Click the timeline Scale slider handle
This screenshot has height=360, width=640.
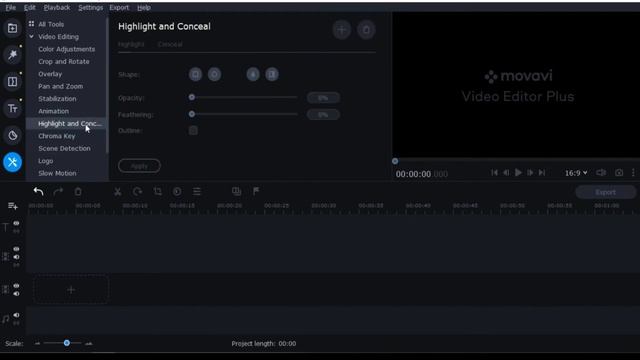pyautogui.click(x=67, y=343)
